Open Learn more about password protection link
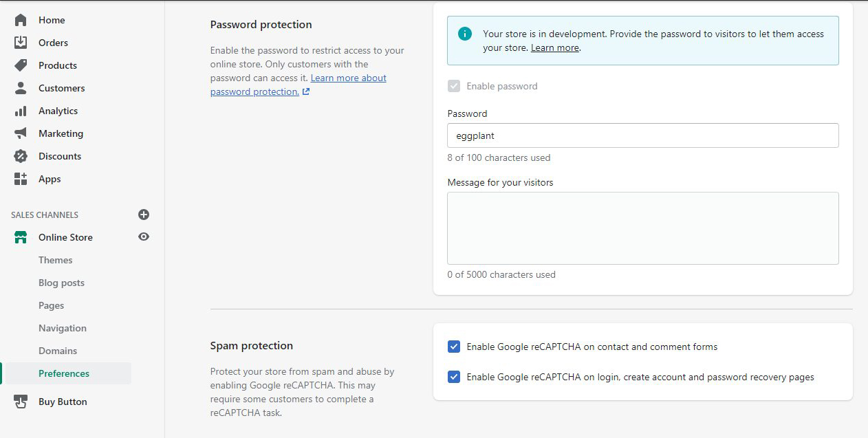The image size is (868, 438). (348, 78)
